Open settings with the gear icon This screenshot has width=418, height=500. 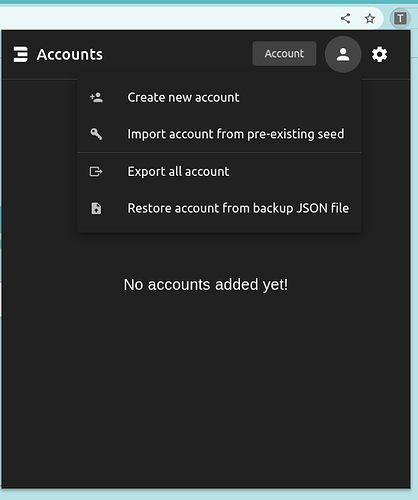pyautogui.click(x=379, y=54)
